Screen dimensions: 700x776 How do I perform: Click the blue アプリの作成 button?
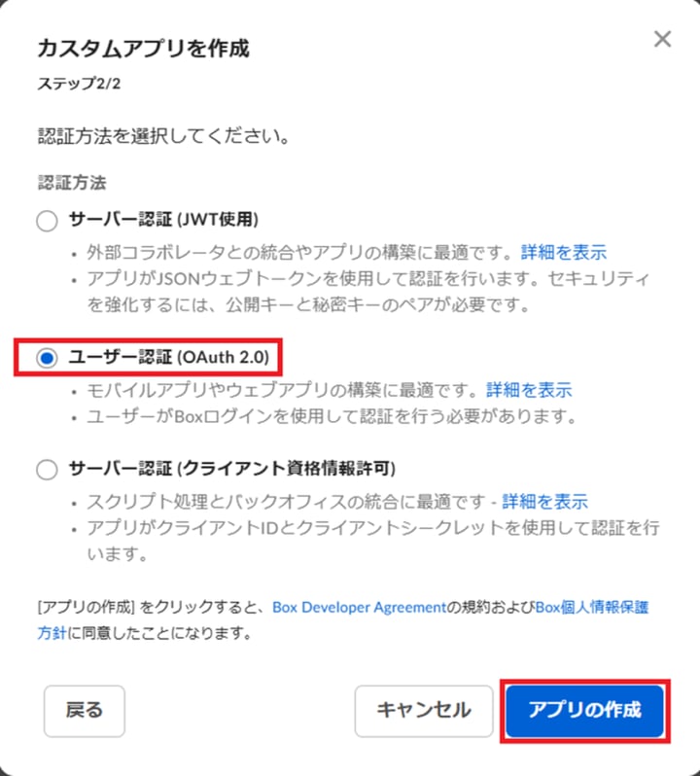click(x=584, y=711)
